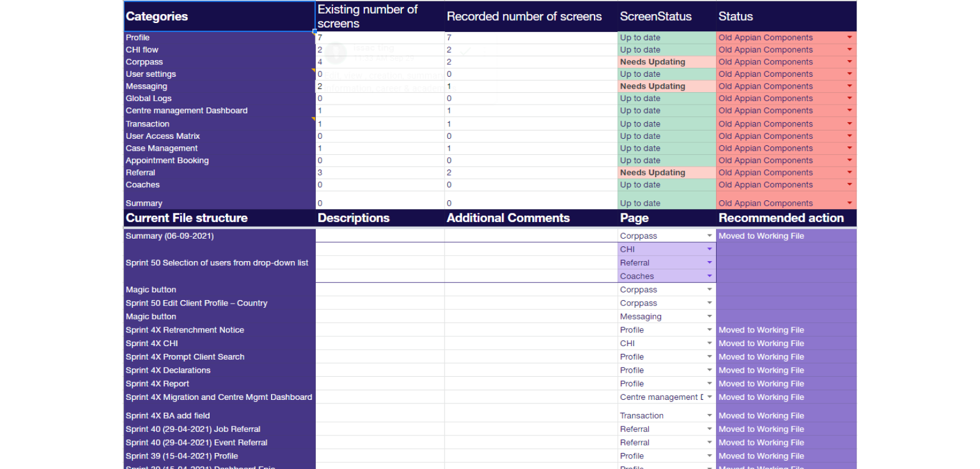Image resolution: width=980 pixels, height=469 pixels.
Task: Select Existing screens value 3 in Referral row
Action: pyautogui.click(x=380, y=172)
